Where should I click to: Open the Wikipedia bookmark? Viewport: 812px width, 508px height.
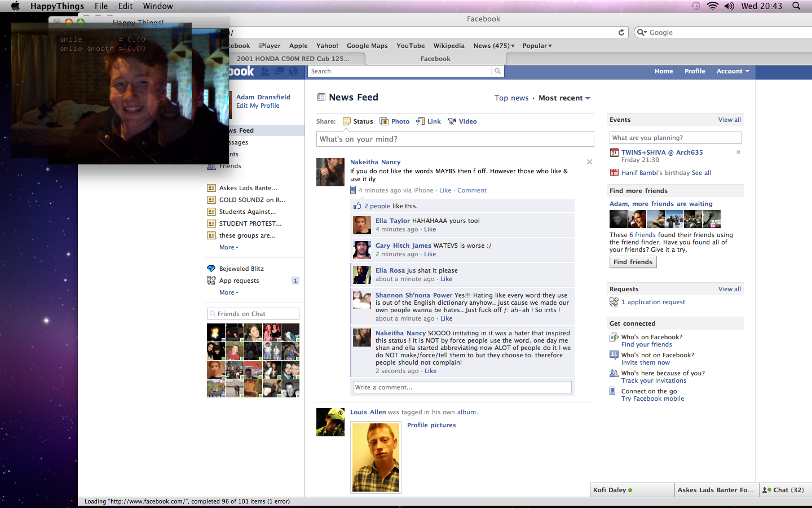click(x=449, y=46)
